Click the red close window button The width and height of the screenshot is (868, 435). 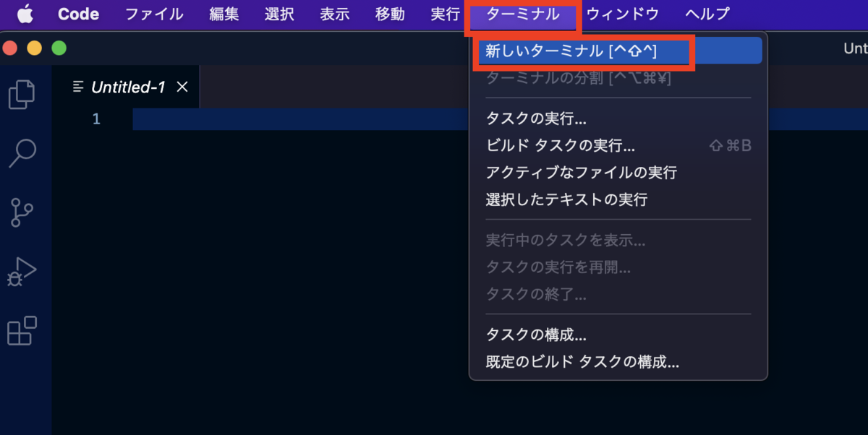[9, 48]
